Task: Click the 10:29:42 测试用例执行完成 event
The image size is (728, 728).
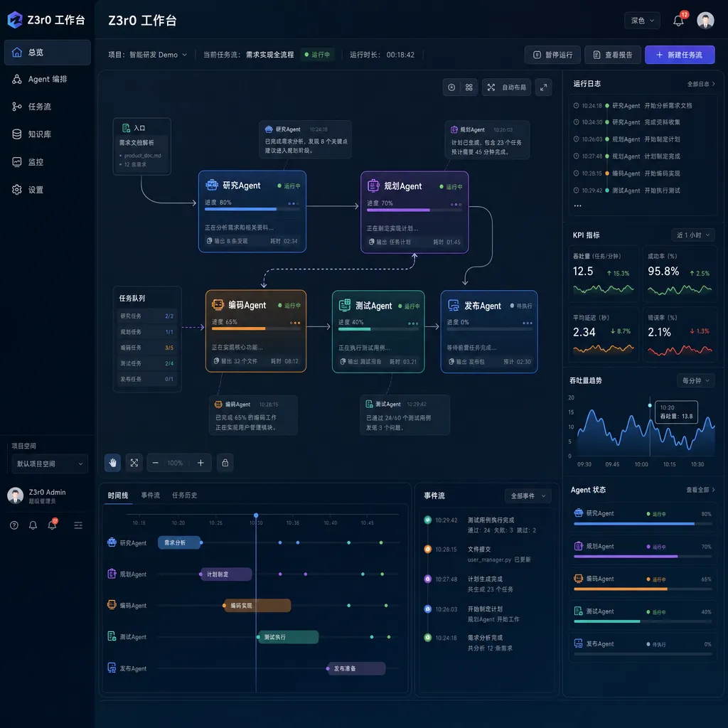Action: tap(486, 525)
